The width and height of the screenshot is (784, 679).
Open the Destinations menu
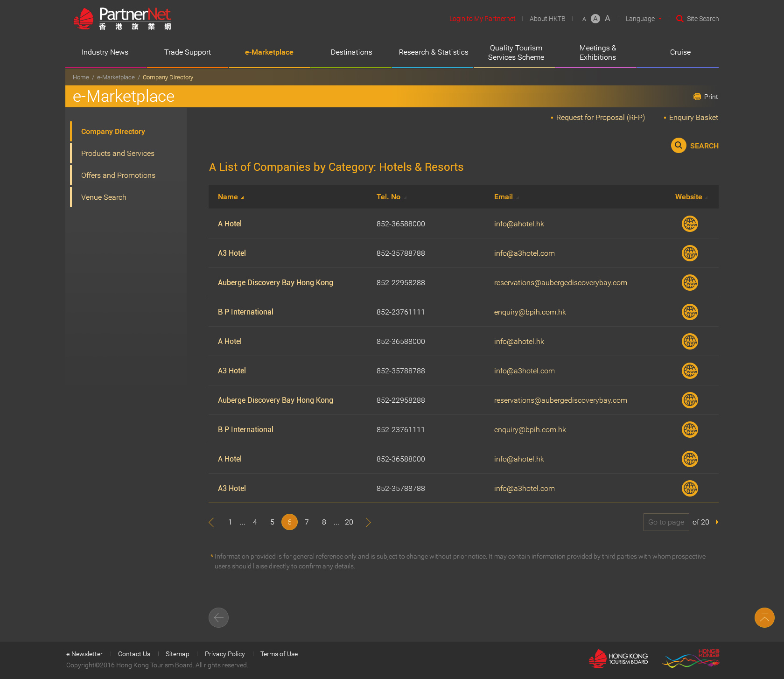[351, 52]
